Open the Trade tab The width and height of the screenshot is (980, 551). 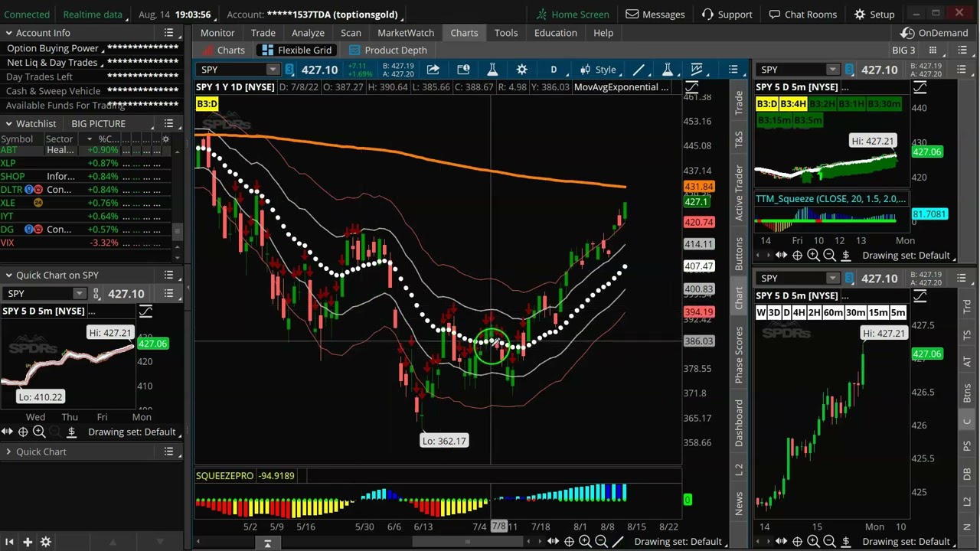point(263,33)
